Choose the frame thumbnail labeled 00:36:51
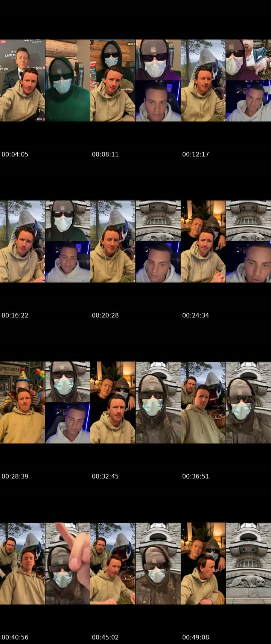Image resolution: width=271 pixels, height=644 pixels. [x=226, y=402]
